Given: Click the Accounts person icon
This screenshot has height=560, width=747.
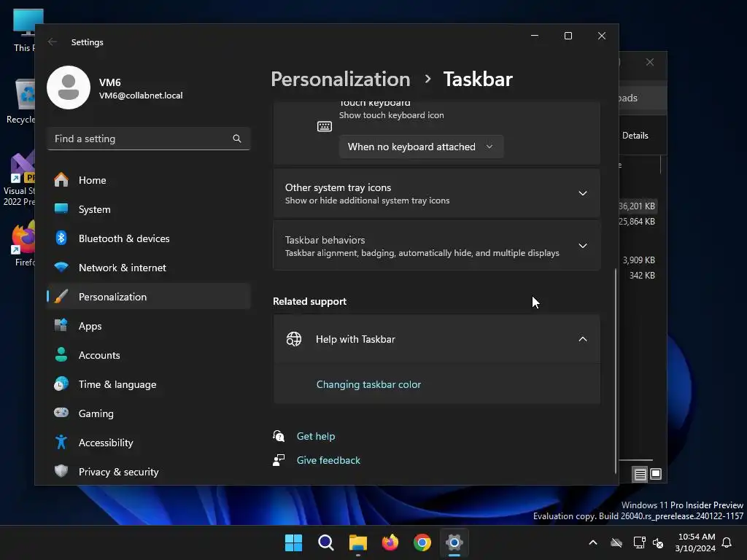Looking at the screenshot, I should click(61, 354).
